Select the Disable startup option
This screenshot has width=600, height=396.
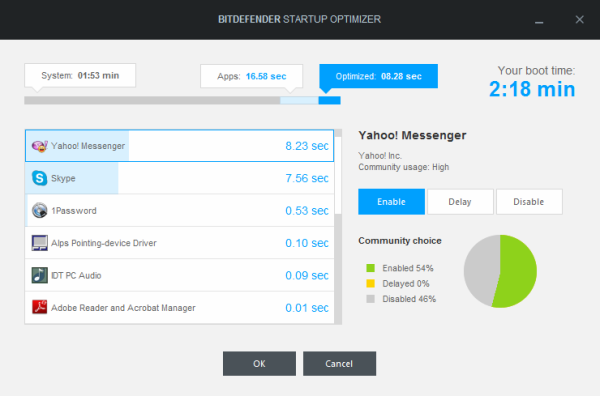pos(529,202)
